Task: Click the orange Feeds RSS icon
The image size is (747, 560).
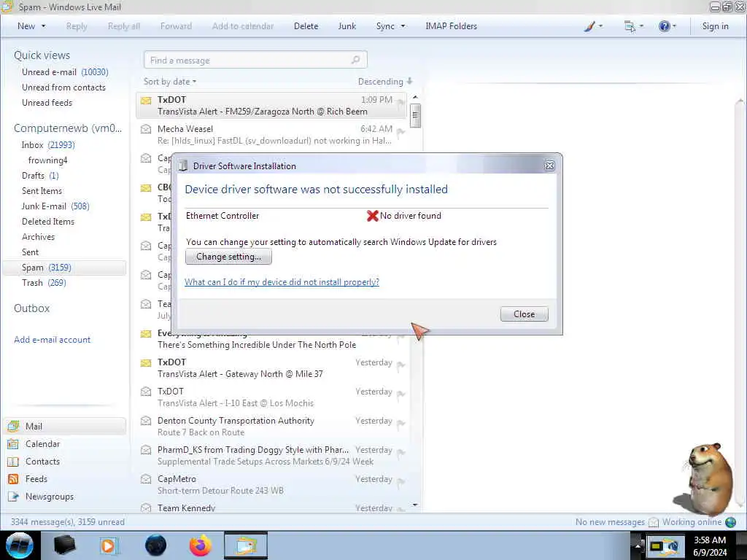Action: point(13,479)
